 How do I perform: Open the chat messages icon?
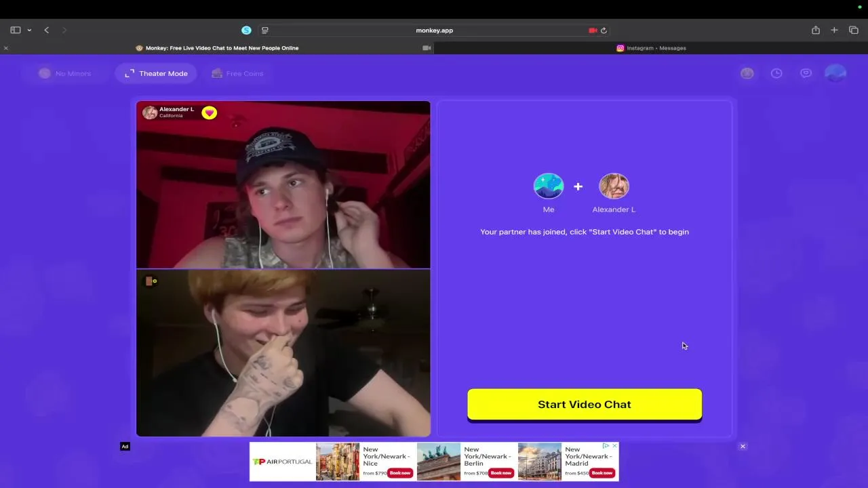click(806, 73)
